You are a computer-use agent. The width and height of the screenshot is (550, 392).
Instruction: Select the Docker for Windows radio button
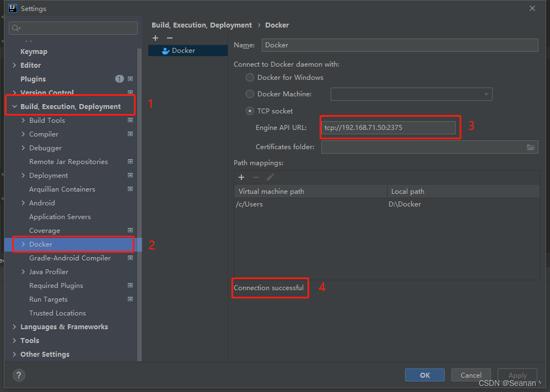[x=250, y=78]
